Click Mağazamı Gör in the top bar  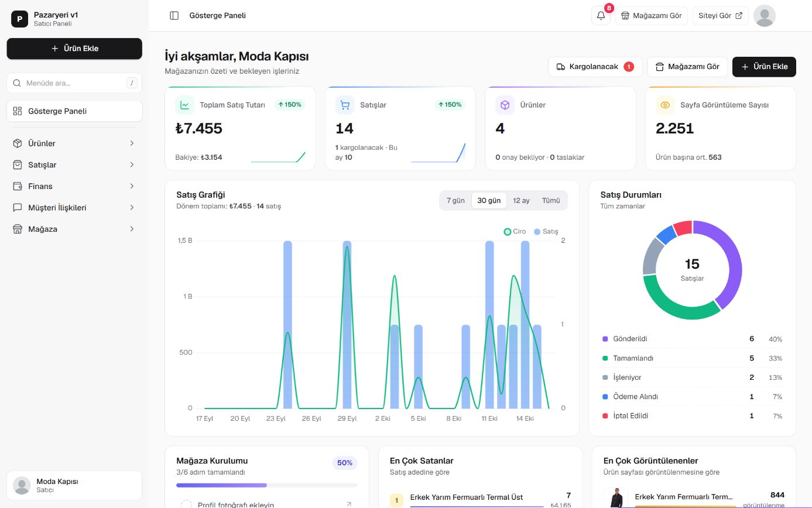(651, 16)
